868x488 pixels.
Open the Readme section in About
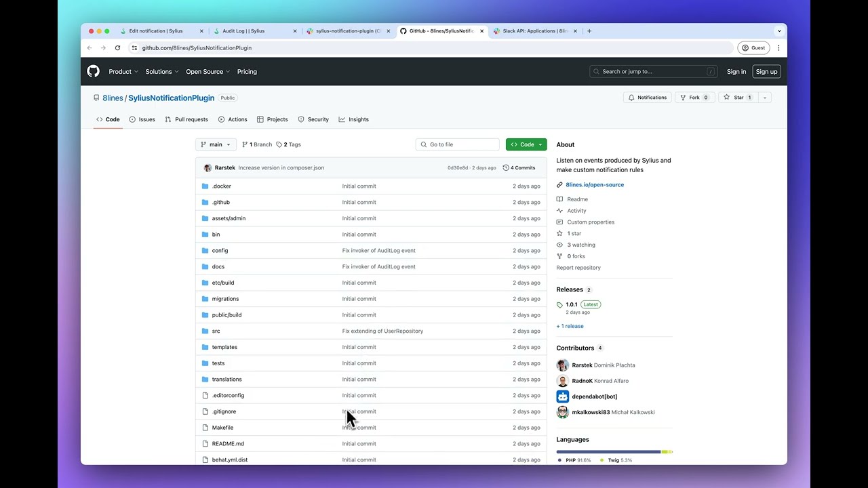click(x=573, y=199)
